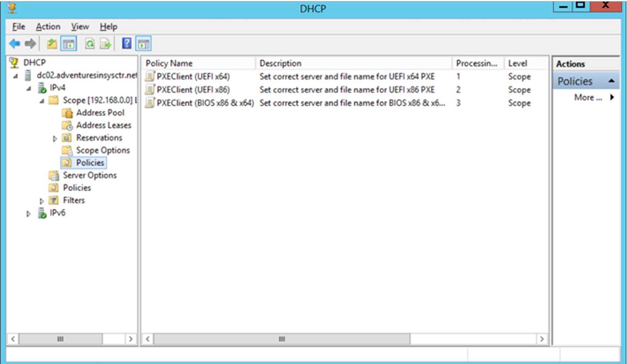Sort by the Policy Name column header

pyautogui.click(x=198, y=63)
